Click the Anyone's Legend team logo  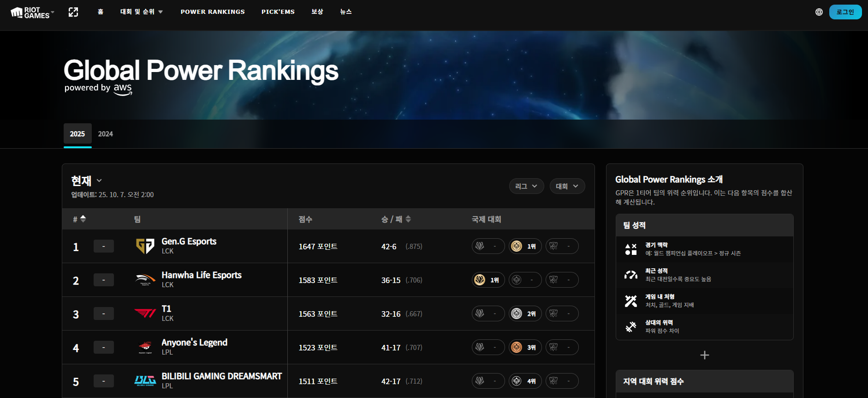(x=145, y=347)
